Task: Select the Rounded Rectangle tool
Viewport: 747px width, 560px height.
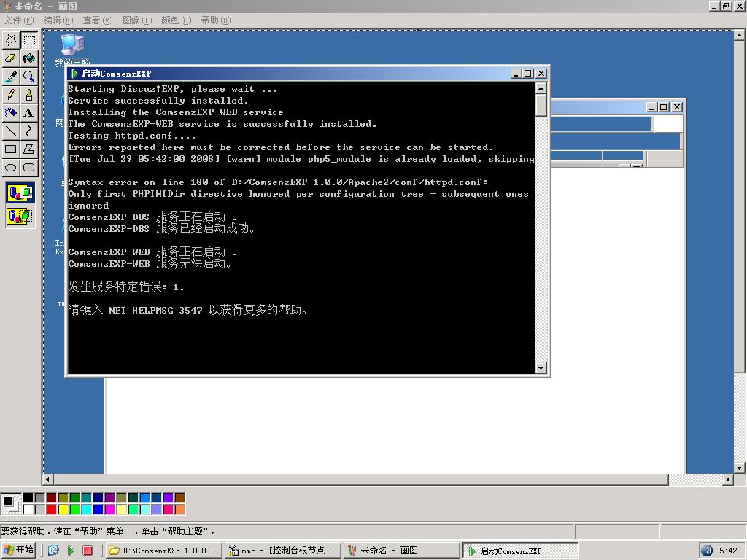Action: tap(29, 167)
